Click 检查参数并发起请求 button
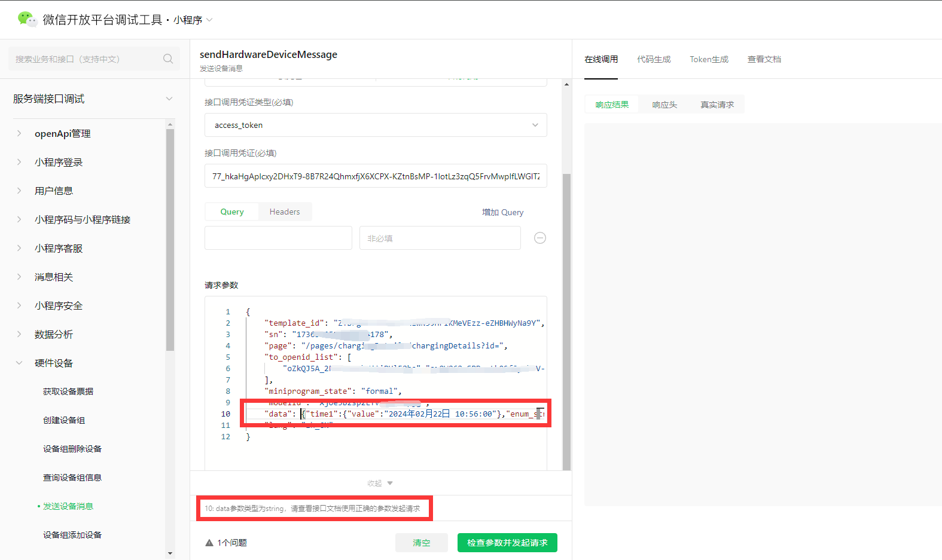Screen dimensions: 942x560 [507, 543]
